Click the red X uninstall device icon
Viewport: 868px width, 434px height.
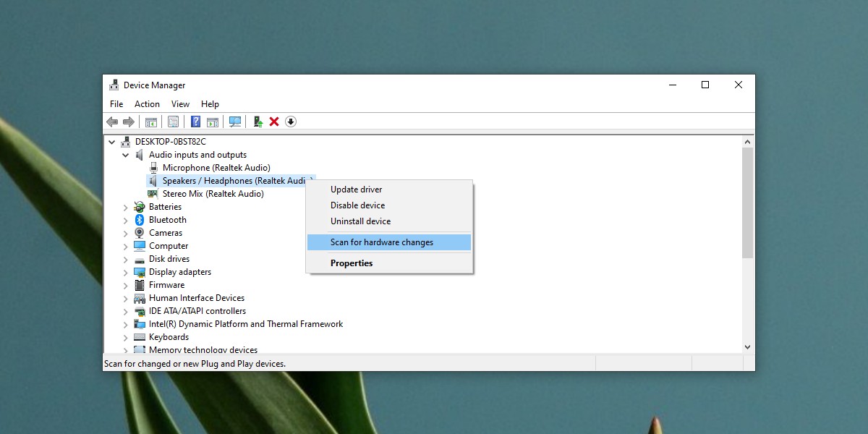[274, 122]
